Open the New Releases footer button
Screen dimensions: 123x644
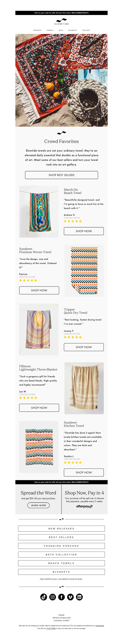point(61,528)
